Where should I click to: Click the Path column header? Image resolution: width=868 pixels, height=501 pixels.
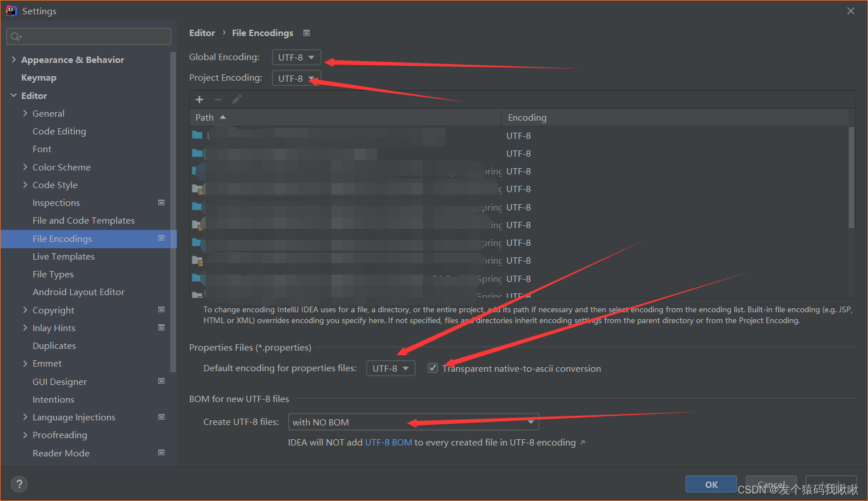(345, 117)
